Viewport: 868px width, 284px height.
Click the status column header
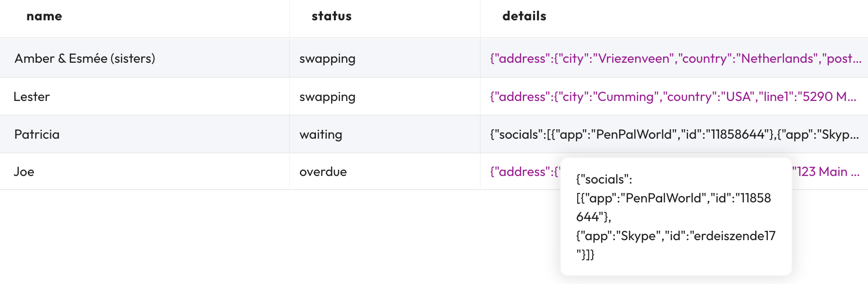332,17
